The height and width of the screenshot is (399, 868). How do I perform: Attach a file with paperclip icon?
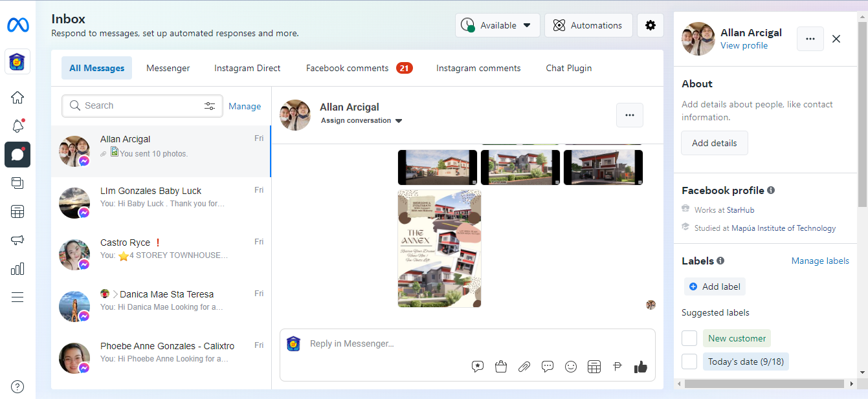coord(524,367)
